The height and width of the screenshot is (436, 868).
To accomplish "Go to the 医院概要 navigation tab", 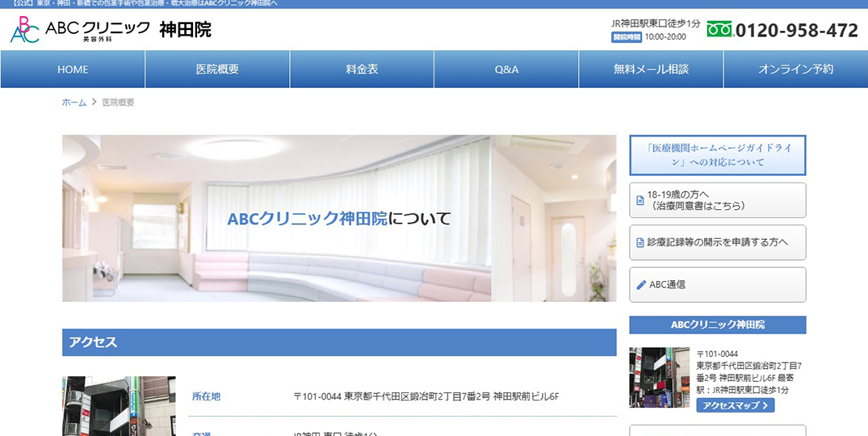I will [217, 69].
